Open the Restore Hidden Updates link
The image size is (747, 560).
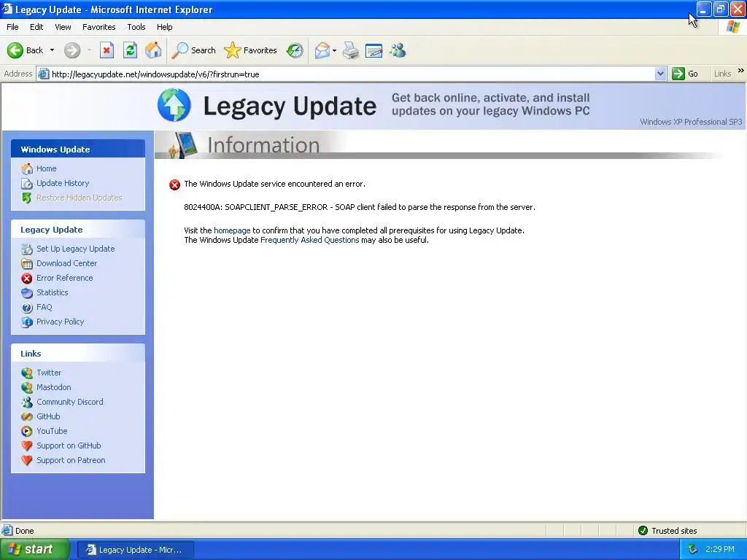(79, 198)
